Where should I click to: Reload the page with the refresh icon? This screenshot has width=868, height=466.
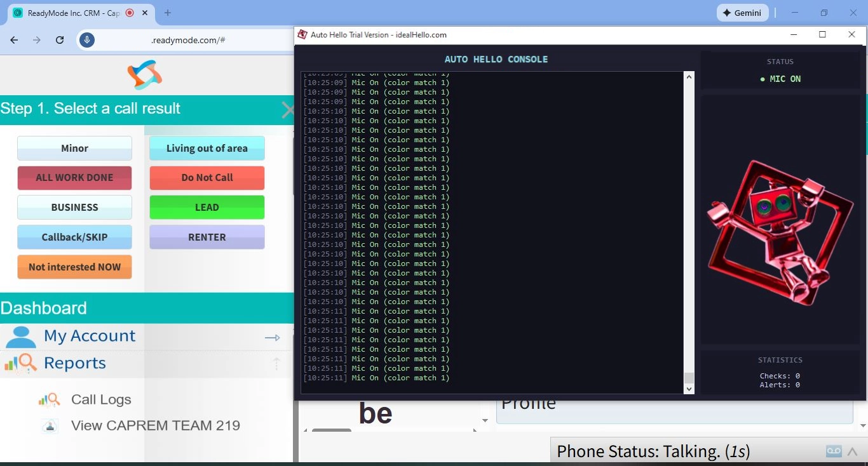[x=60, y=40]
